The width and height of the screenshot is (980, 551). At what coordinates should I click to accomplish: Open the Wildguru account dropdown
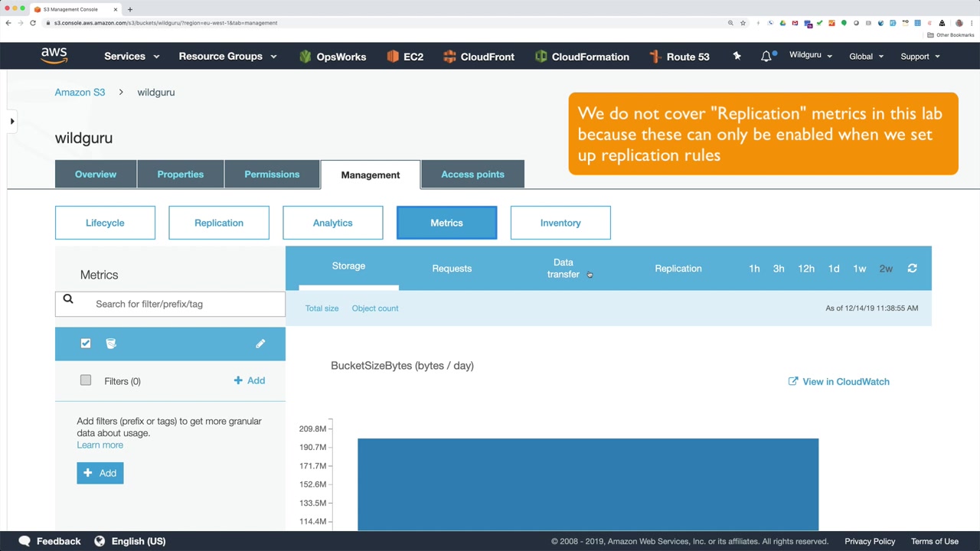coord(811,56)
